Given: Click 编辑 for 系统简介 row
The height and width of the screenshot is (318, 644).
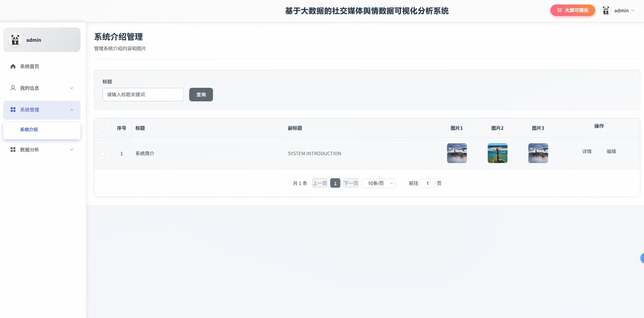Looking at the screenshot, I should (x=611, y=152).
